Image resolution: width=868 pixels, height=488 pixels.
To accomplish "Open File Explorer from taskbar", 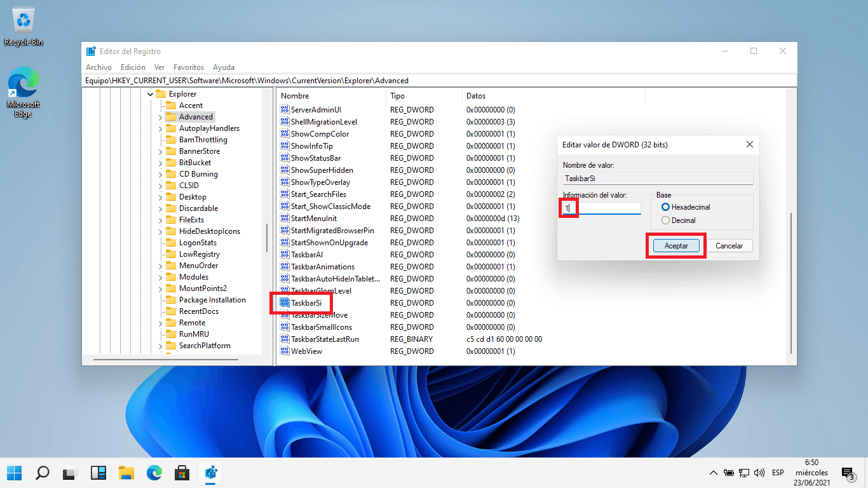I will pos(126,473).
